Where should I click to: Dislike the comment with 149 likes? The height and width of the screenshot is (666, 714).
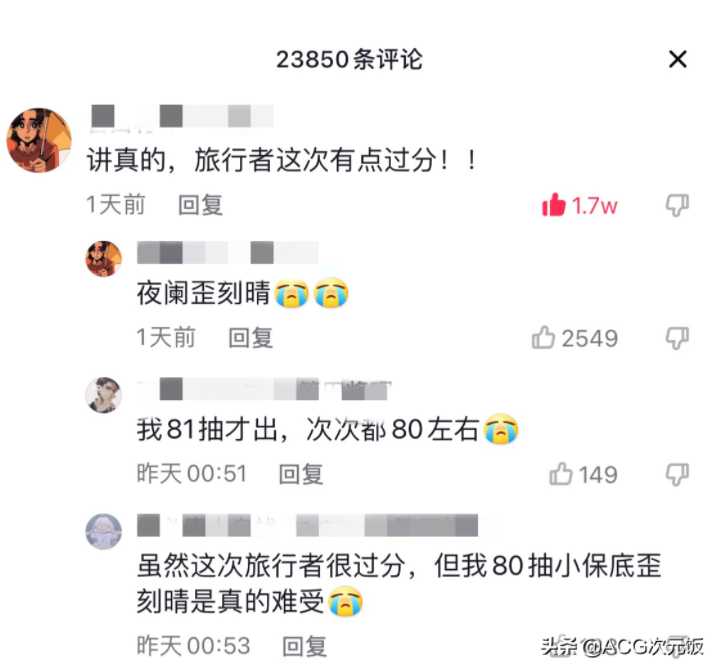pos(677,474)
